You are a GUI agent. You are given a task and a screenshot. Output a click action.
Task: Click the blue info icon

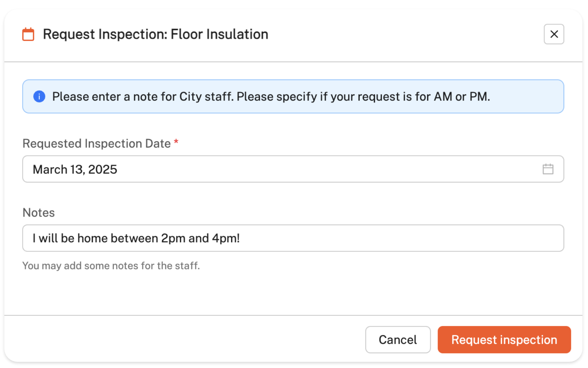click(x=39, y=96)
